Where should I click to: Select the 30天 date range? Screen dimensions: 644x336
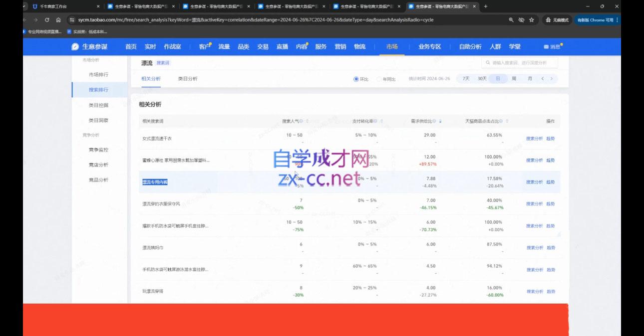(x=482, y=79)
